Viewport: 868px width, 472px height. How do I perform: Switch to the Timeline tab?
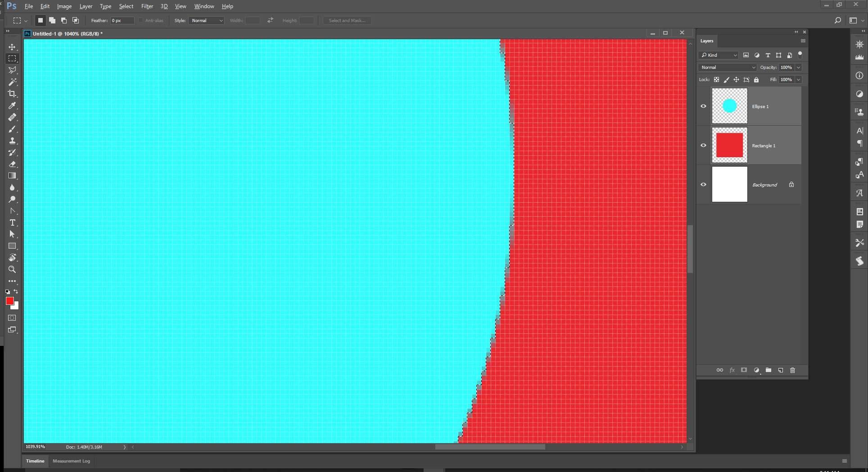pyautogui.click(x=35, y=461)
